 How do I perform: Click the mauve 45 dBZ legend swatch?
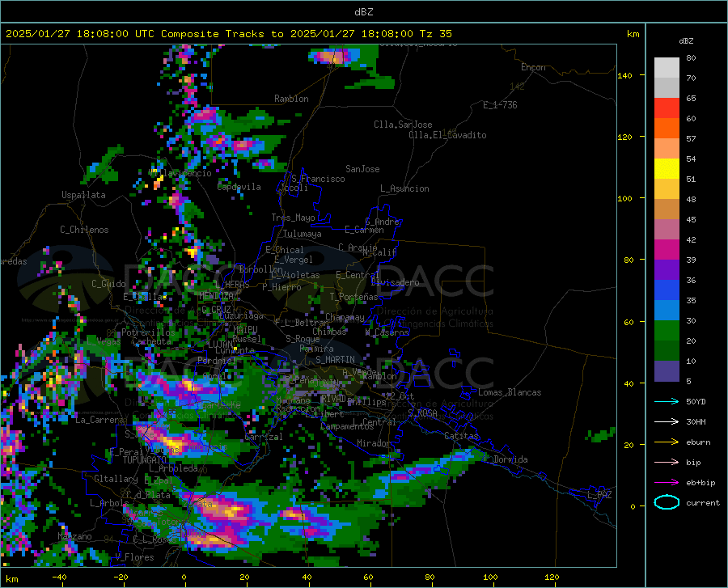(667, 229)
